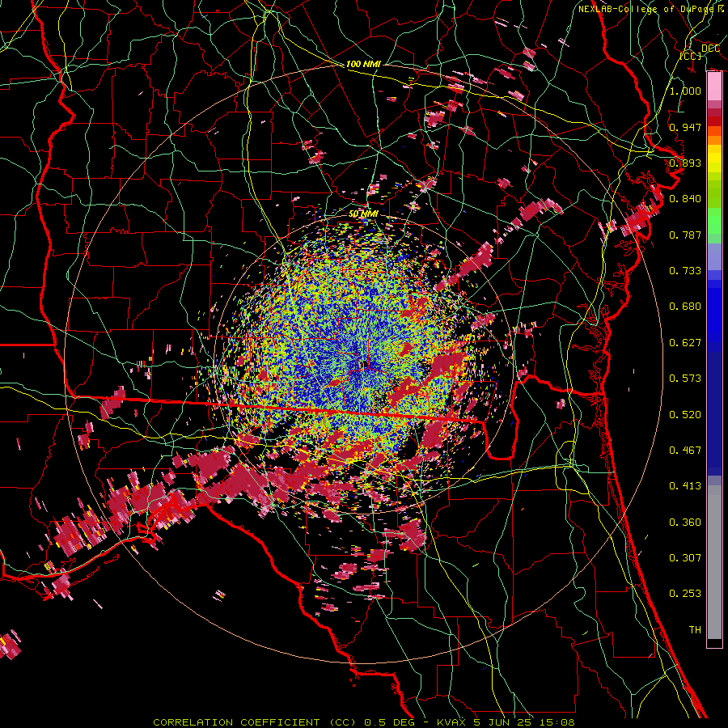This screenshot has width=728, height=728.
Task: Click the TH legend label
Action: (695, 630)
